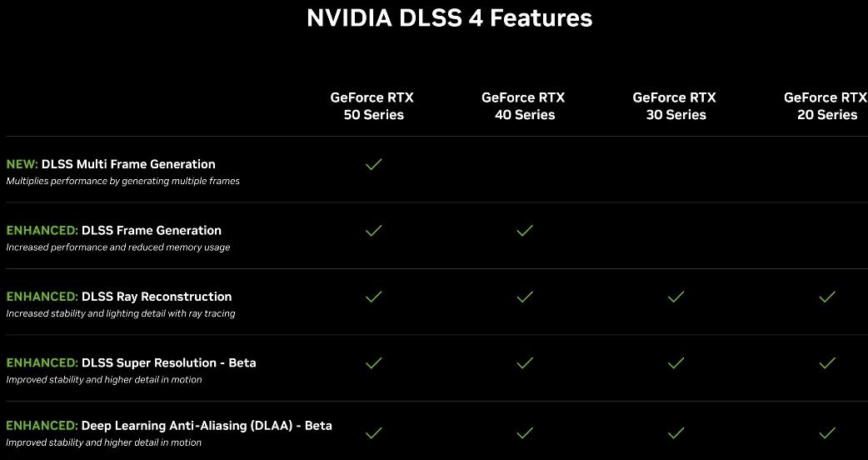Click the DLSS Frame Generation feature label
This screenshot has width=868, height=460.
(151, 230)
